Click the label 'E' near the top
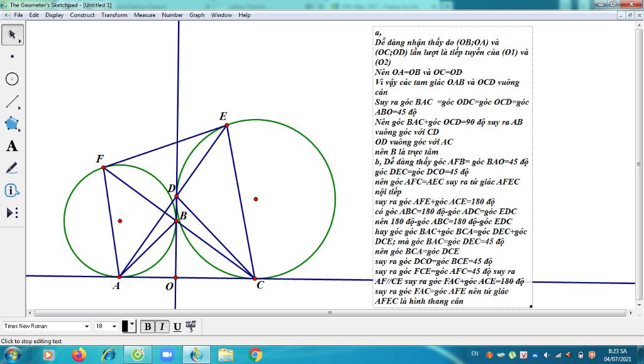 [x=223, y=116]
